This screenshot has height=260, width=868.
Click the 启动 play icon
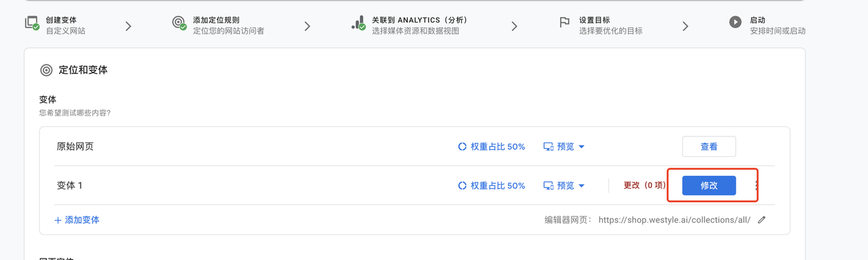[x=735, y=22]
